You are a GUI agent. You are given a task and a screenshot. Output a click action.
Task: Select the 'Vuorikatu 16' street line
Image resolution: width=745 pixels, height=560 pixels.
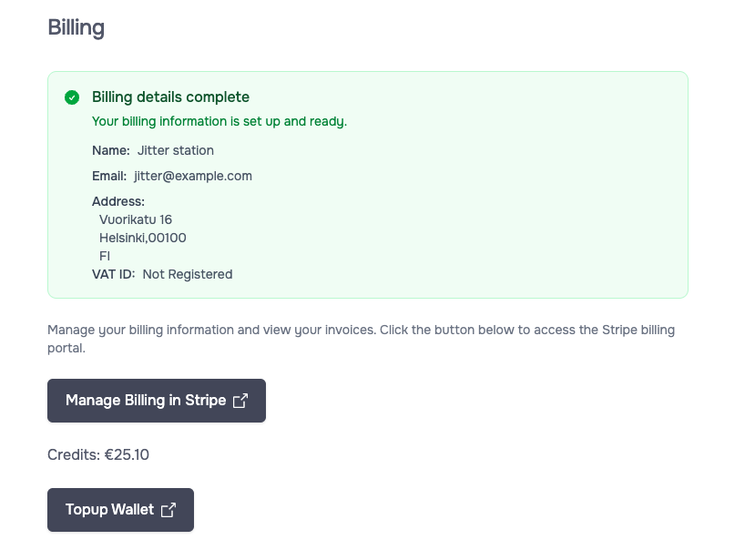click(136, 219)
